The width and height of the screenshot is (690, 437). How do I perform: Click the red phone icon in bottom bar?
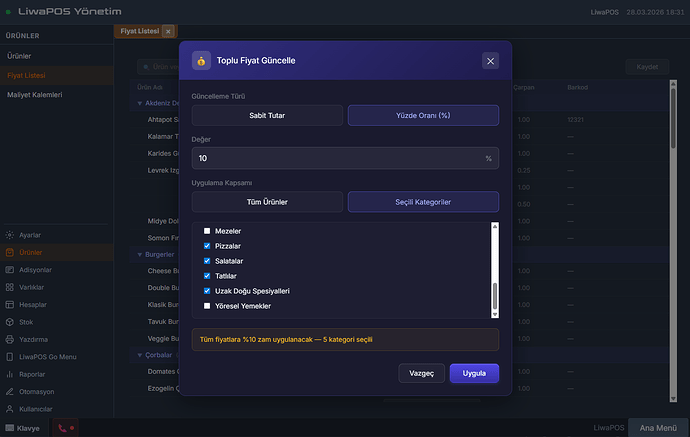coord(63,428)
